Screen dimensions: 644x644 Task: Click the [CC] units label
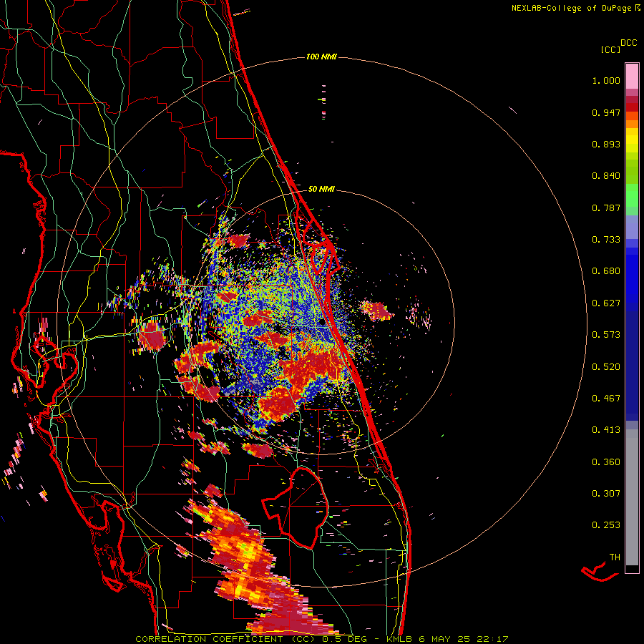click(610, 49)
